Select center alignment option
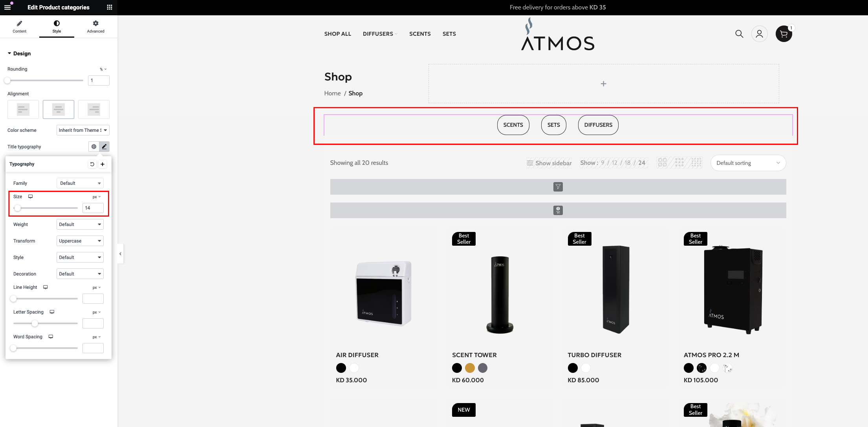The image size is (868, 427). [59, 109]
